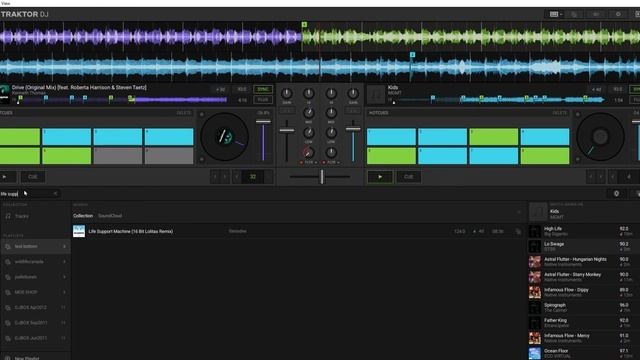Screen dimensions: 640x360
Task: Select High Life in the match suggestions
Action: 584,231
